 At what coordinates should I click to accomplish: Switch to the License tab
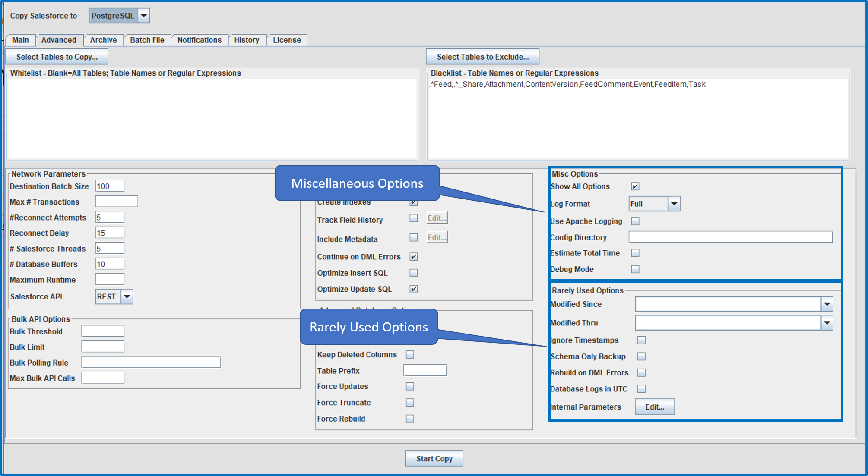tap(287, 40)
